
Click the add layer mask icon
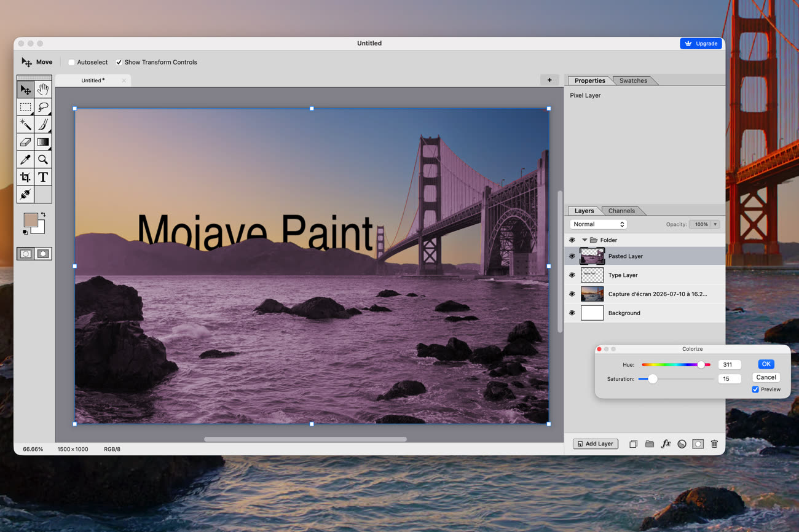(698, 444)
